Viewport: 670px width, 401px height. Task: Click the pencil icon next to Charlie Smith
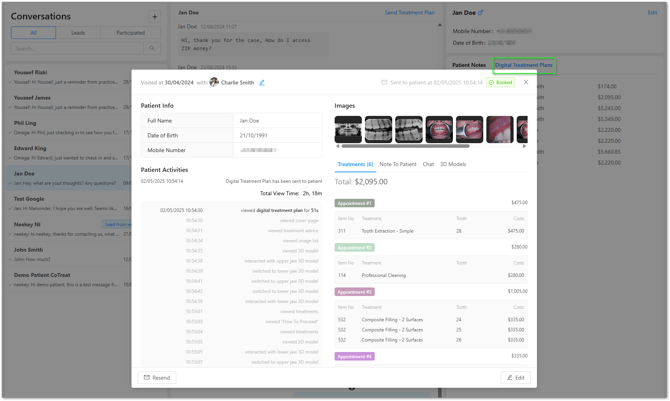[262, 83]
